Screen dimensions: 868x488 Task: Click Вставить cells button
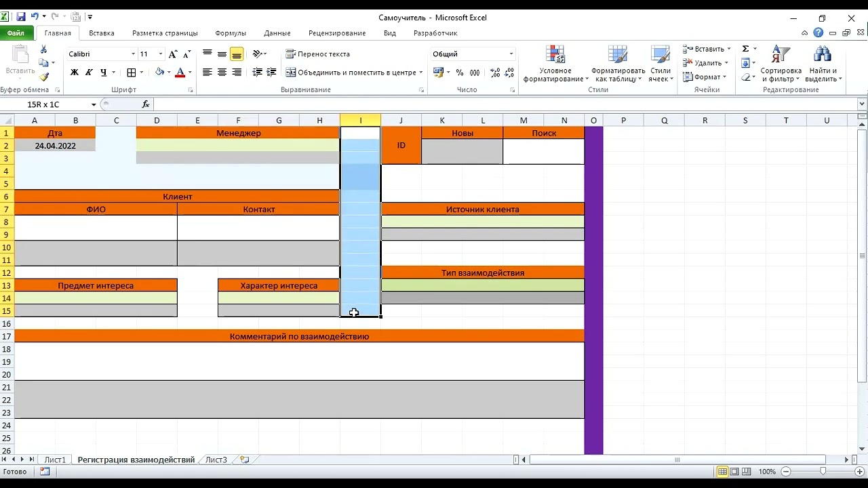(x=706, y=49)
